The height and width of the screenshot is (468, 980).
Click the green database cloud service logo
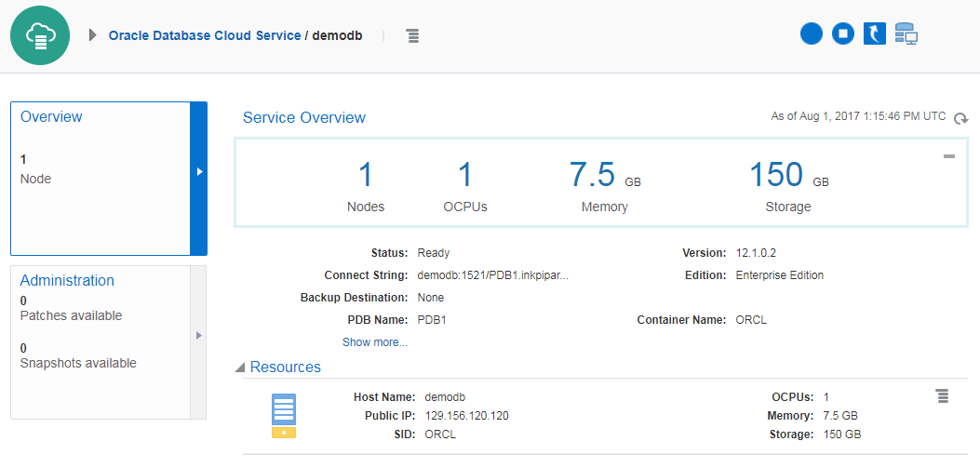click(40, 35)
